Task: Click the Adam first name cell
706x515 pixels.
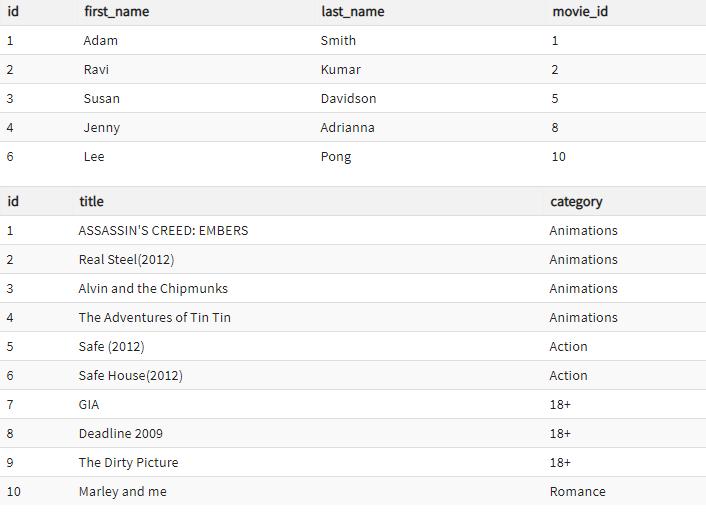Action: tap(100, 40)
